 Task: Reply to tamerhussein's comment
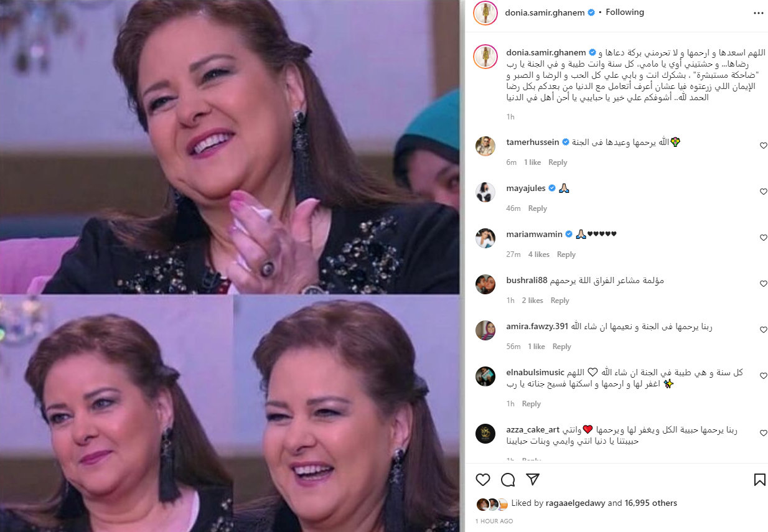[x=558, y=162]
